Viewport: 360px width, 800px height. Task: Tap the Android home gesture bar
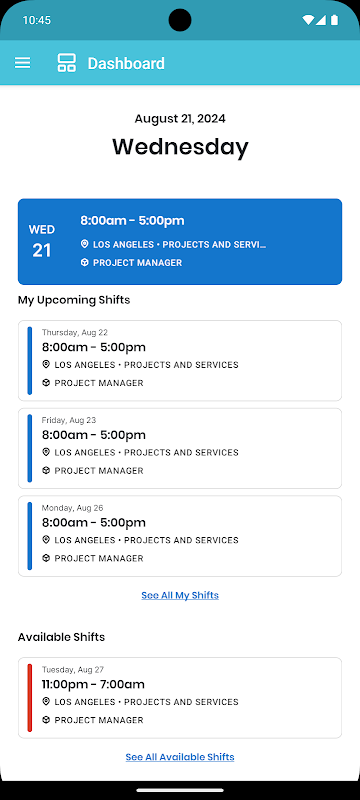(180, 790)
